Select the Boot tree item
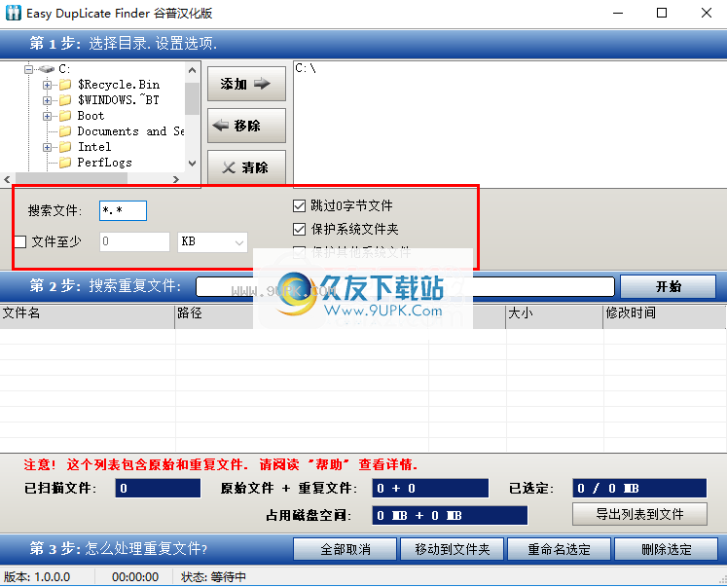Viewport: 727px width, 588px height. point(91,116)
